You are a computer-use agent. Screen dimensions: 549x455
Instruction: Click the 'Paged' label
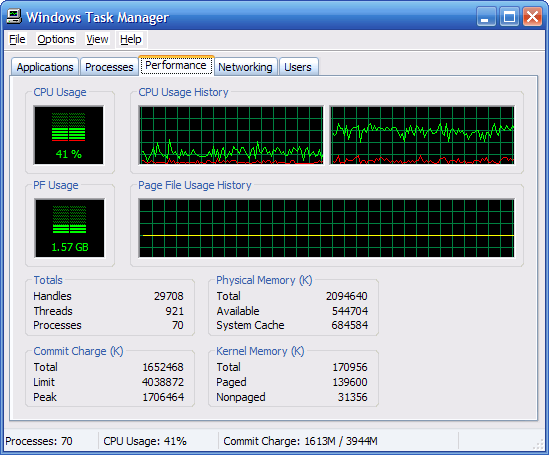(231, 382)
